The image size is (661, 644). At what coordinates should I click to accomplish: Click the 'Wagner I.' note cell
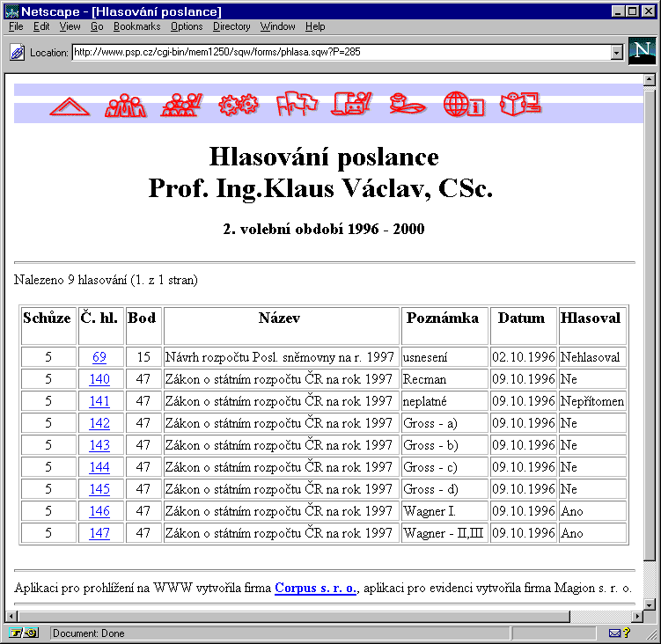[444, 511]
